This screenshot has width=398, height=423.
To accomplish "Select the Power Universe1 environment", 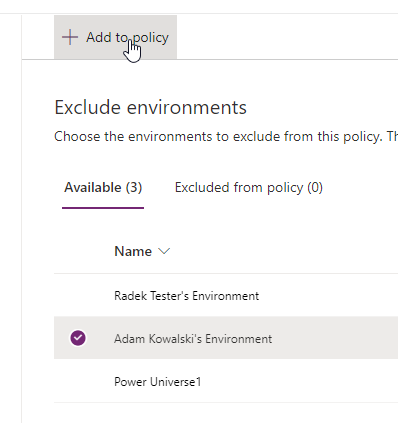I will point(226,381).
